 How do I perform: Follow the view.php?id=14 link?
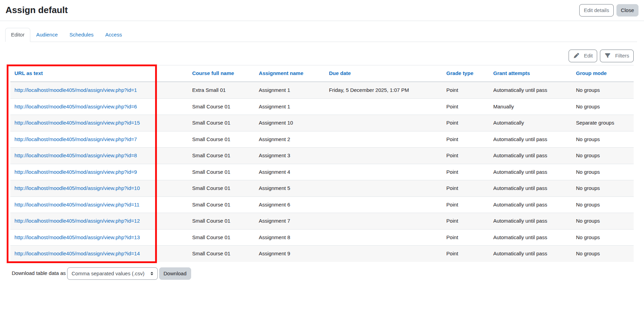77,254
